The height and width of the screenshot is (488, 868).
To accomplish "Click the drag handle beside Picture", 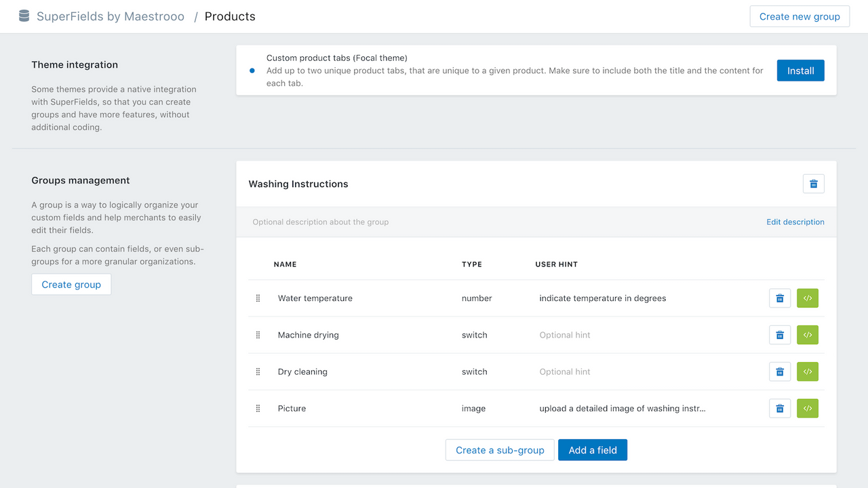I will (x=258, y=408).
